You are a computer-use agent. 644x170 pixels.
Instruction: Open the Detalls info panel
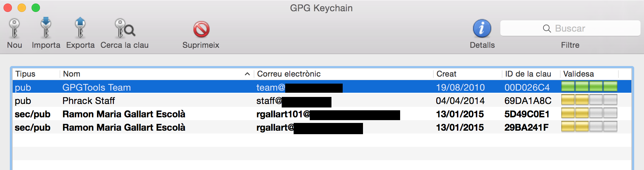click(x=482, y=28)
